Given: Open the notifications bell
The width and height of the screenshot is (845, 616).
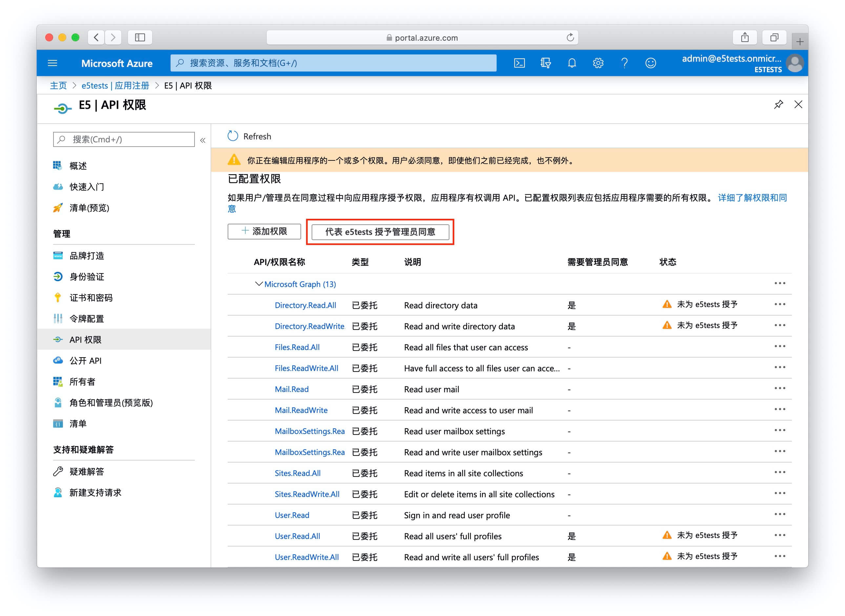Looking at the screenshot, I should coord(572,63).
